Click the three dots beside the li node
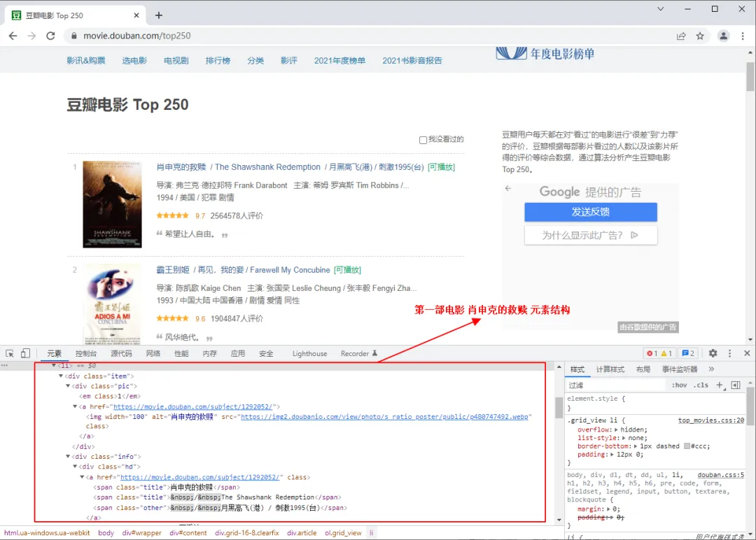 [4, 366]
